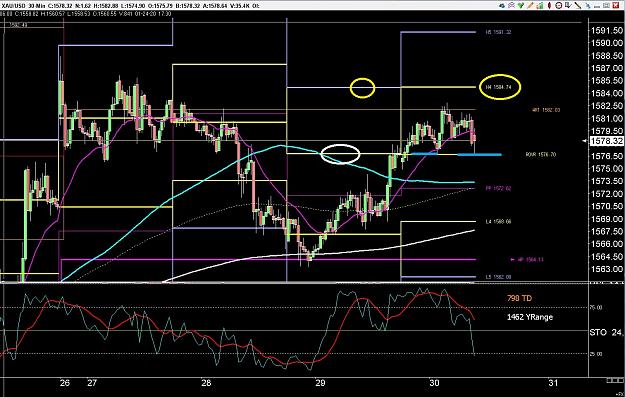
Task: Click the 1566.00 price axis label
Action: [x=607, y=244]
